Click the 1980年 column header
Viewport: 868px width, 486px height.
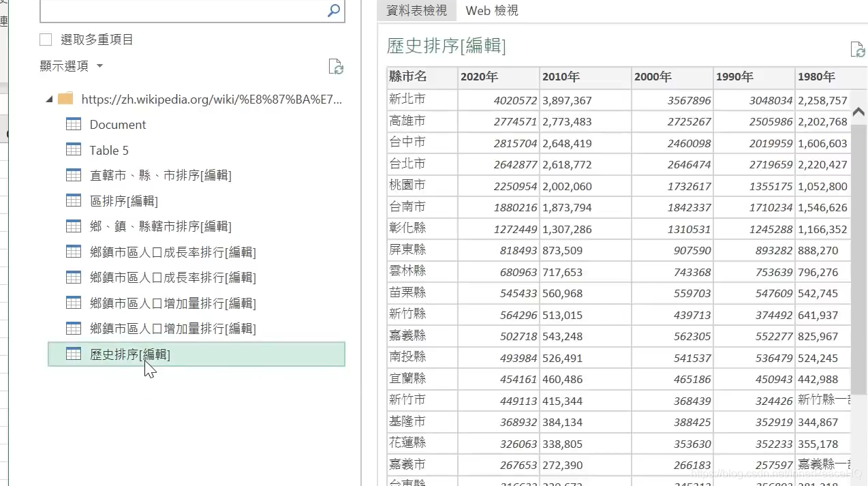click(822, 77)
